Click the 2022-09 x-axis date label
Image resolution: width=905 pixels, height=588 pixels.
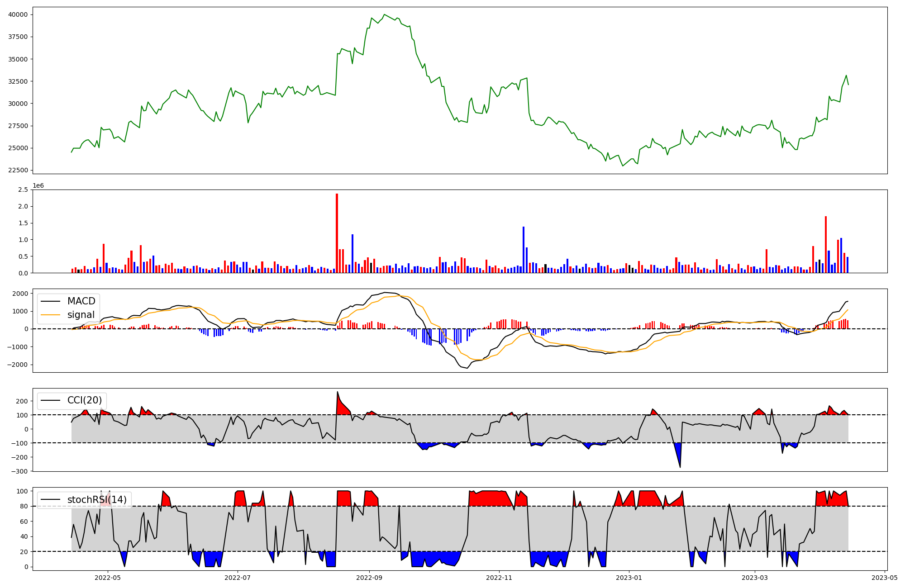(x=369, y=578)
